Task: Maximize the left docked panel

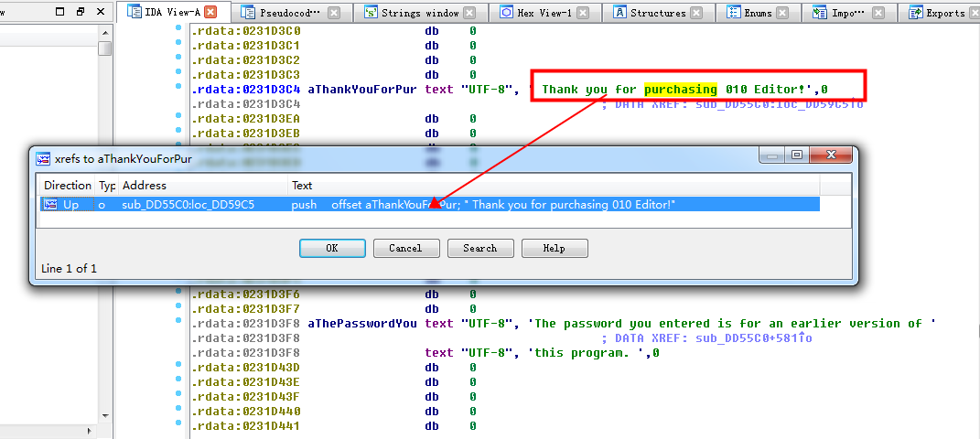Action: coord(59,11)
